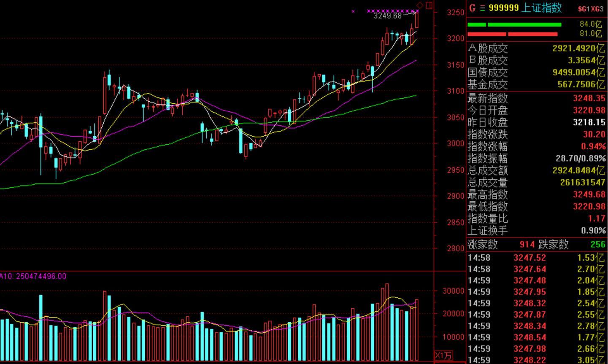This screenshot has width=608, height=364.
Task: Click the 上证指数 index name
Action: [x=541, y=8]
